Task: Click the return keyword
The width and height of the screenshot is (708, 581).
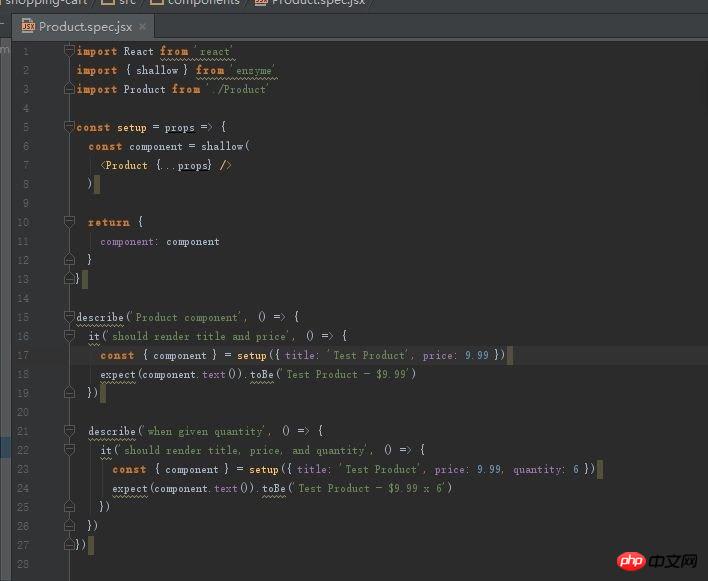Action: tap(109, 222)
